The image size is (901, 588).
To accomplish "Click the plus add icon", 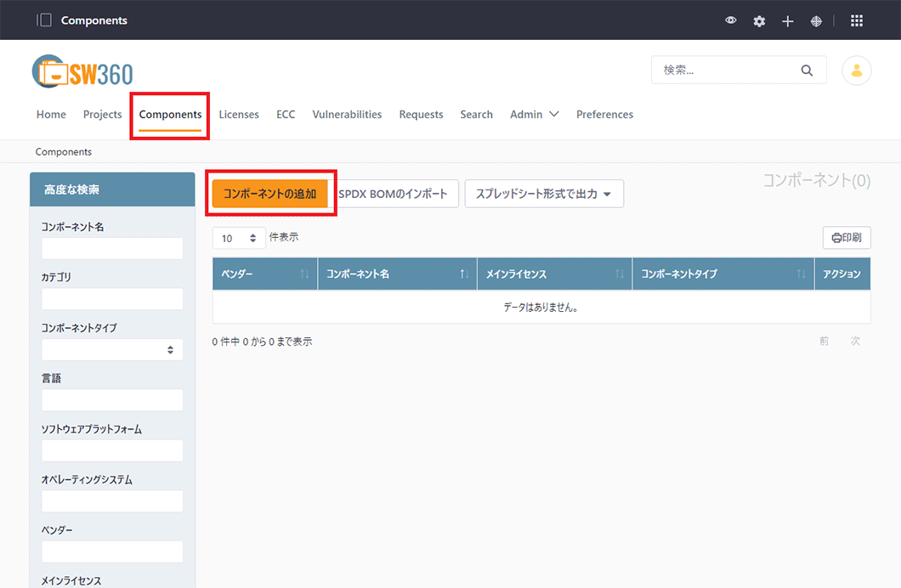I will [x=788, y=21].
